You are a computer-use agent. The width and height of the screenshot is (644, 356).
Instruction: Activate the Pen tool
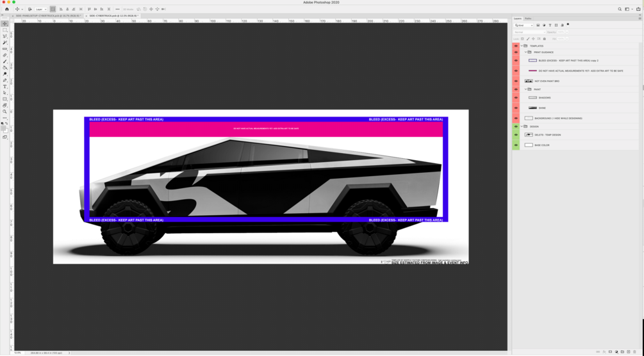(x=5, y=81)
